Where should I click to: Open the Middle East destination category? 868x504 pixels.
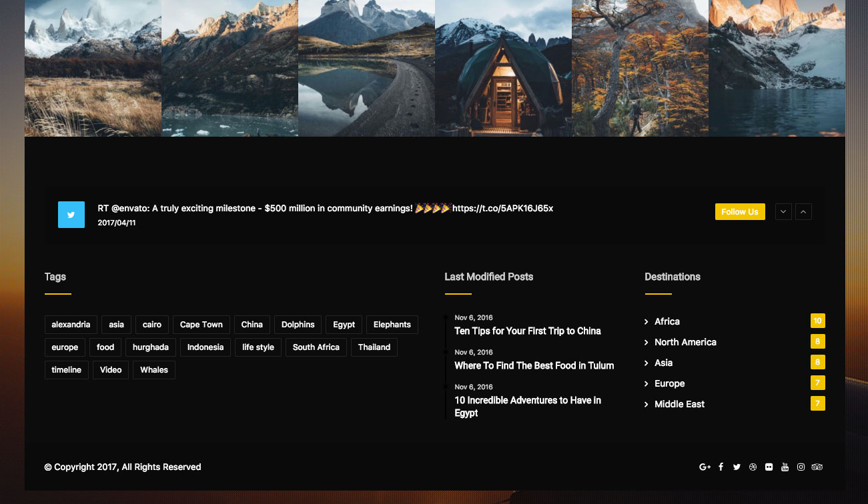click(x=679, y=404)
